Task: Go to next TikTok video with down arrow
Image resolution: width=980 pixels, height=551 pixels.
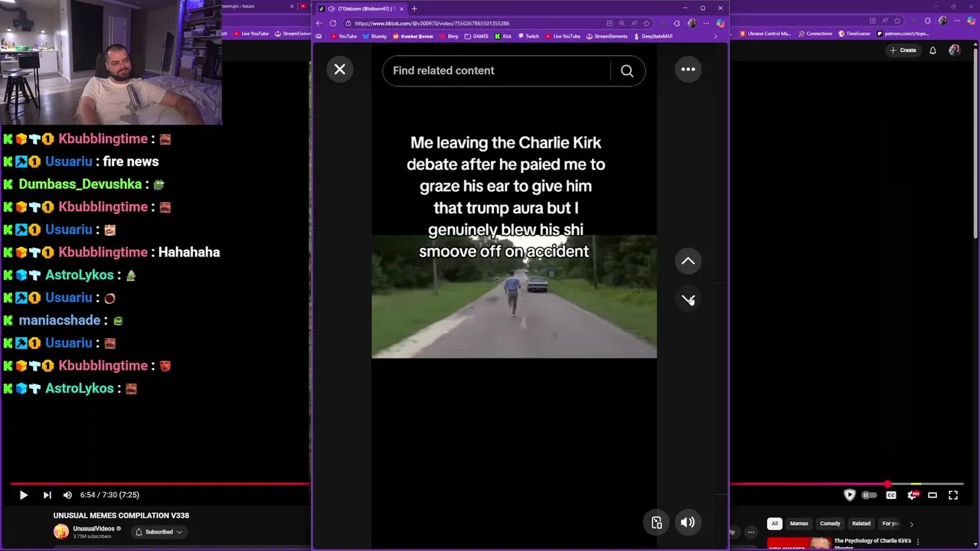Action: (x=688, y=298)
